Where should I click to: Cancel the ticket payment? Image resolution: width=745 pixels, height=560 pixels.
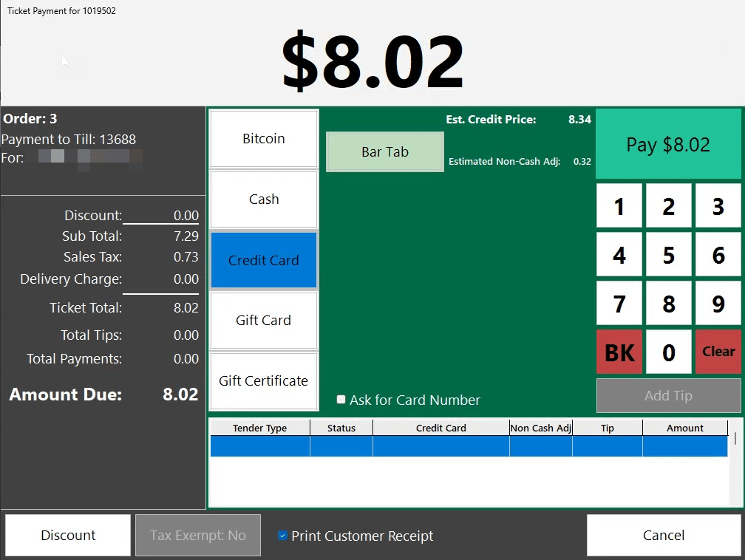tap(663, 535)
